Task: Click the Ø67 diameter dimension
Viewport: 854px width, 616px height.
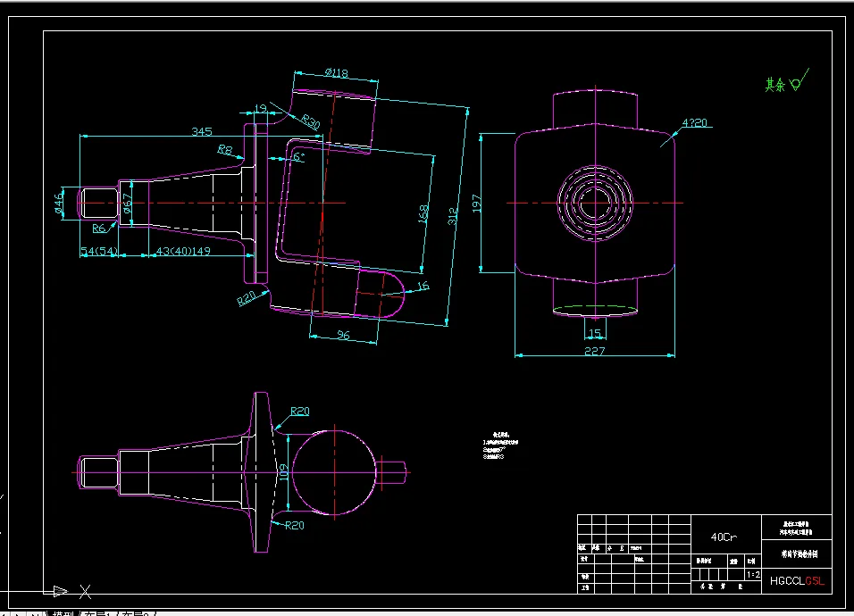Action: (x=128, y=204)
